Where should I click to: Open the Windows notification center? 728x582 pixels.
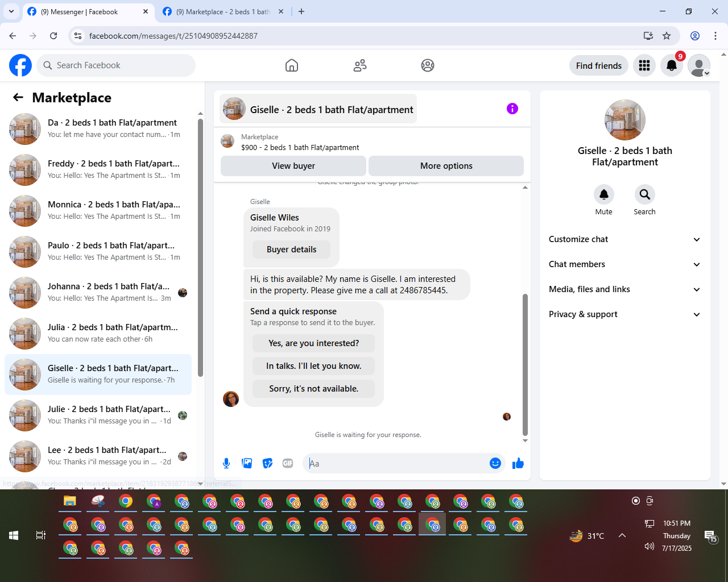click(x=711, y=536)
